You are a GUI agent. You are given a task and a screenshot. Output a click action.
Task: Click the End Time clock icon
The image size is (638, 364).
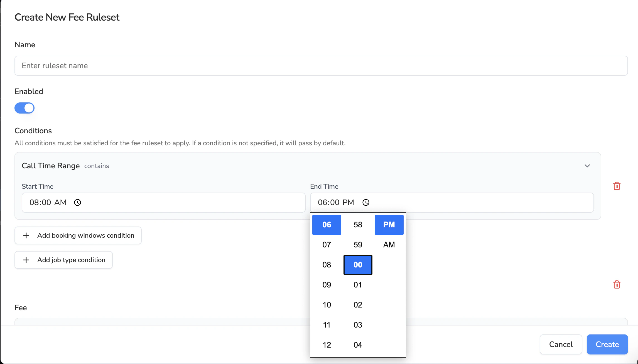pos(366,203)
